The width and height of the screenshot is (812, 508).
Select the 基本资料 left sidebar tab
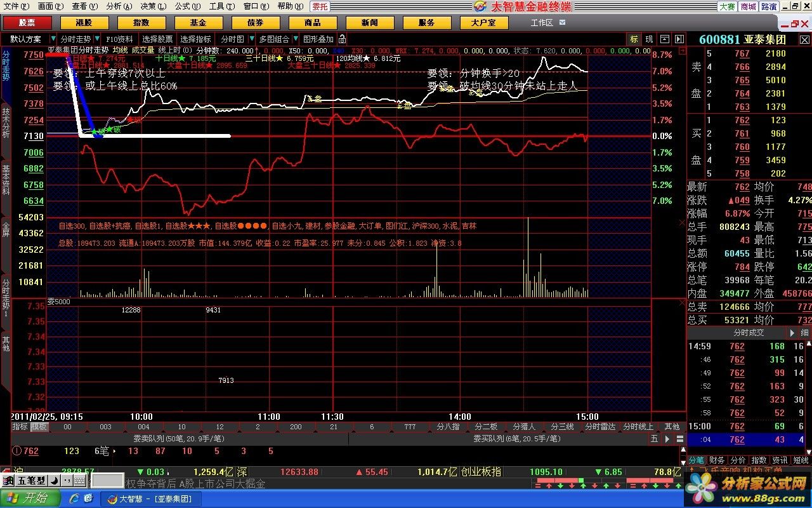[6, 180]
